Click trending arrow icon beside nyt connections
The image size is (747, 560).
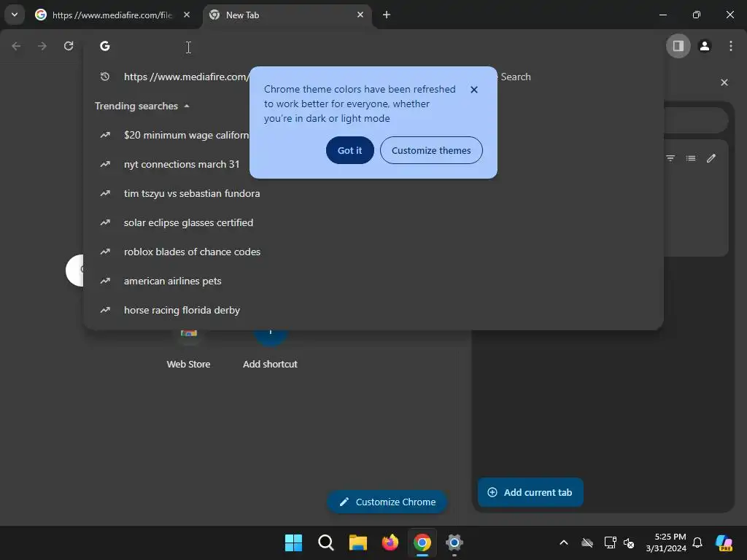click(x=105, y=164)
